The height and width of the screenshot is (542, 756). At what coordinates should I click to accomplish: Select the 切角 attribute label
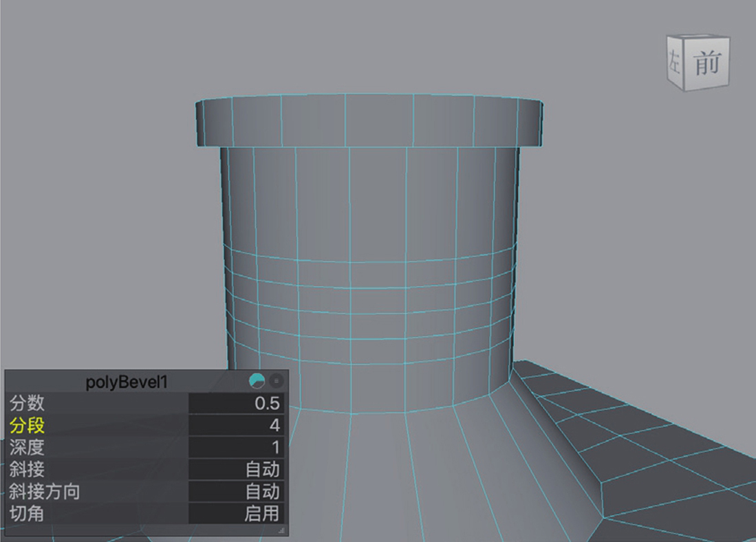click(27, 513)
